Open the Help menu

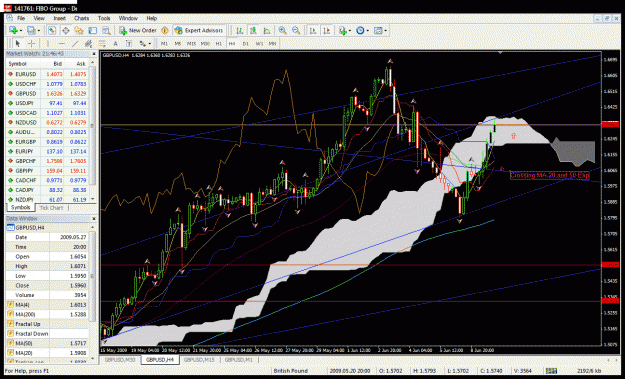(151, 18)
